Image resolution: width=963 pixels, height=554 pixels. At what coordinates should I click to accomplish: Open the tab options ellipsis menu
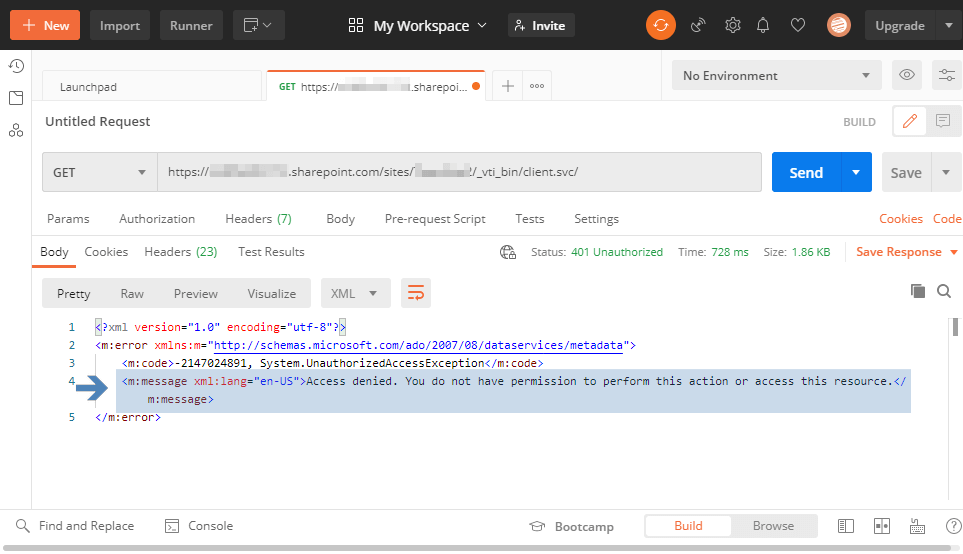[x=537, y=86]
